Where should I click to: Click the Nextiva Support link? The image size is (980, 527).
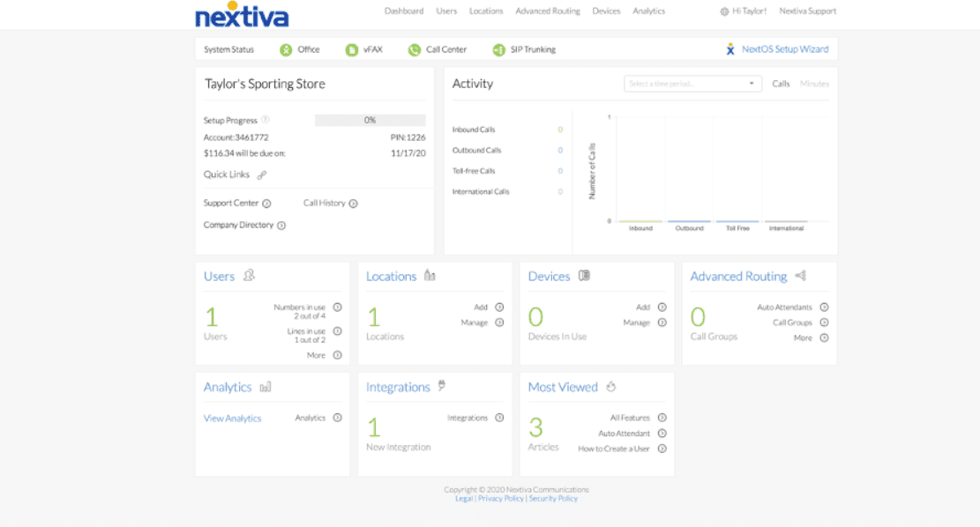pyautogui.click(x=807, y=11)
